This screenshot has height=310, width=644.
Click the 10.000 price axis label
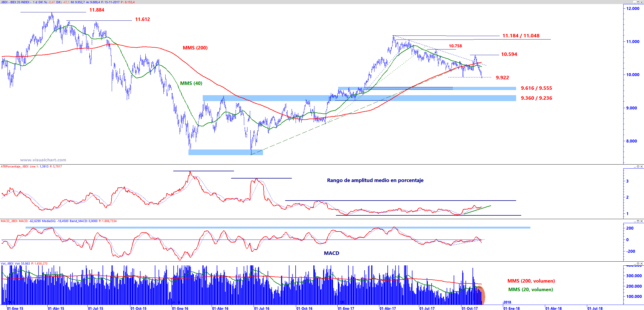[x=632, y=75]
